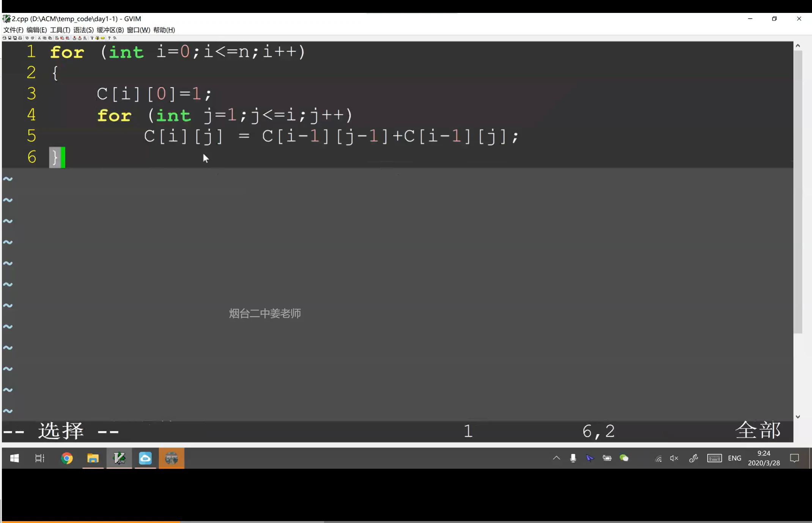Image resolution: width=812 pixels, height=523 pixels.
Task: Launch Google Chrome from the taskbar
Action: 67,458
